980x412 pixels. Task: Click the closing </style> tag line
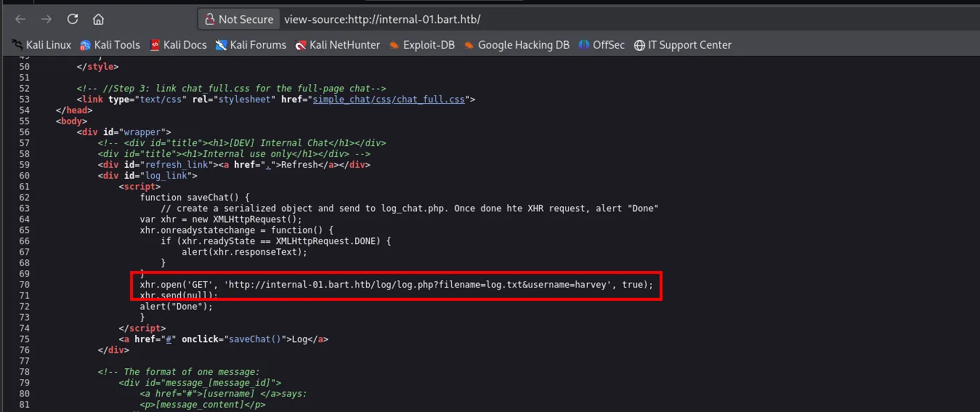[97, 66]
